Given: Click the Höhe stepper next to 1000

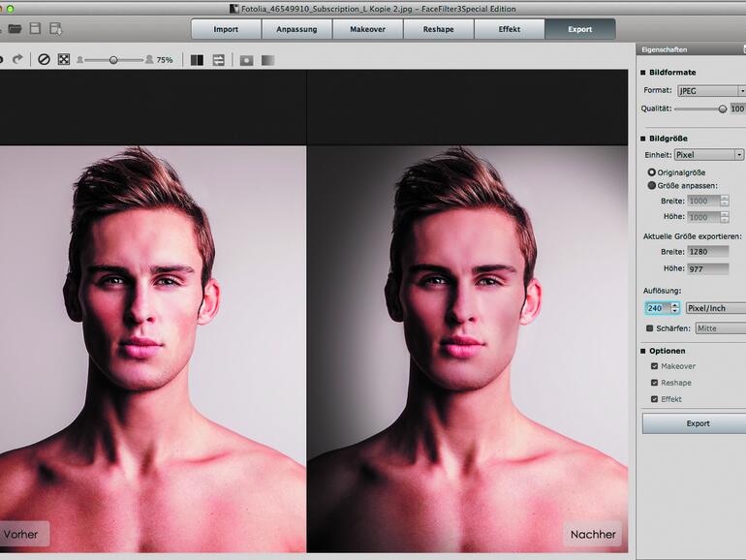Looking at the screenshot, I should tap(724, 217).
